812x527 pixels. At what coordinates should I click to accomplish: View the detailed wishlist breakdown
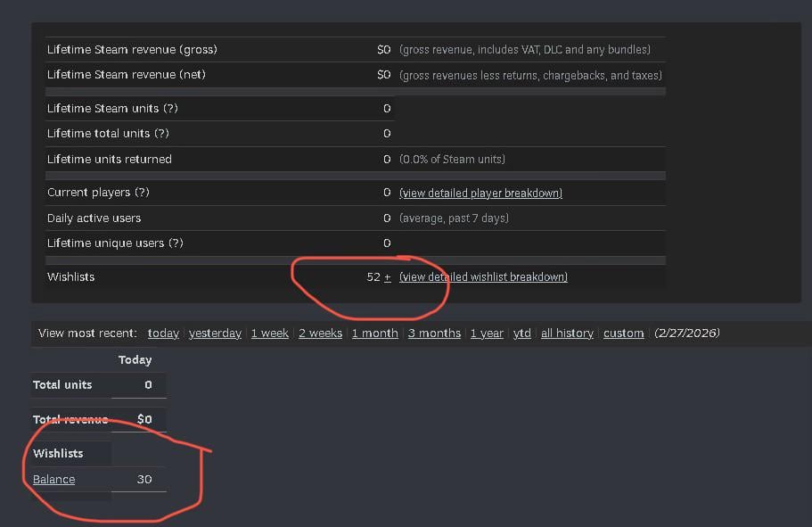pyautogui.click(x=483, y=277)
